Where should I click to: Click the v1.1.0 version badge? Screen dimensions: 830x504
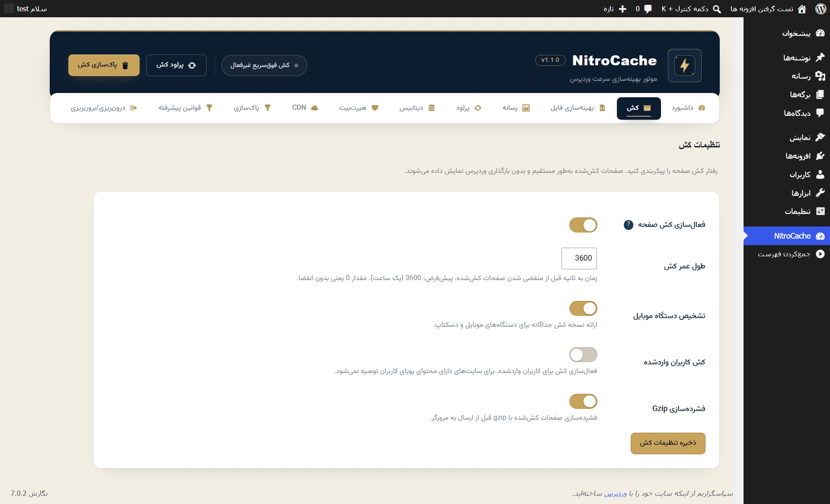[x=550, y=60]
